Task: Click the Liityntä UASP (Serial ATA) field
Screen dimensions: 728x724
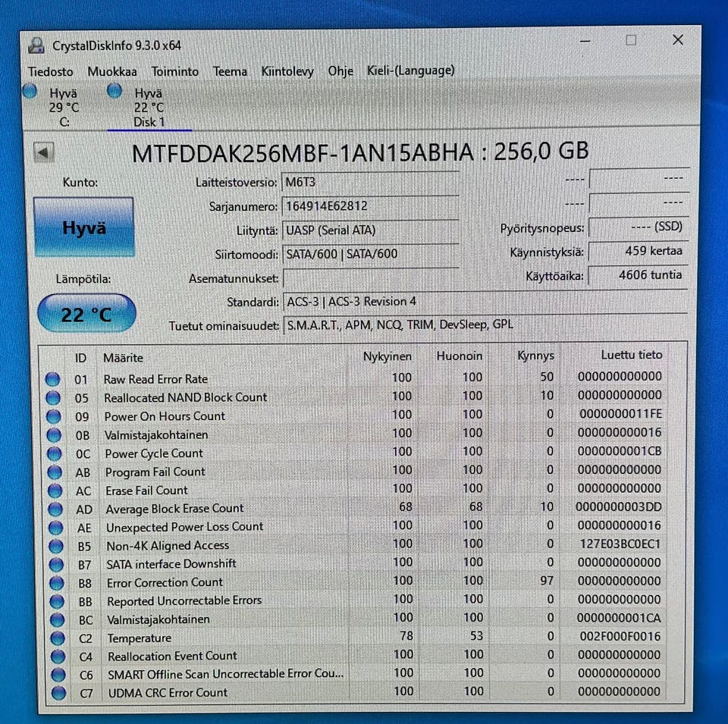Action: [370, 230]
